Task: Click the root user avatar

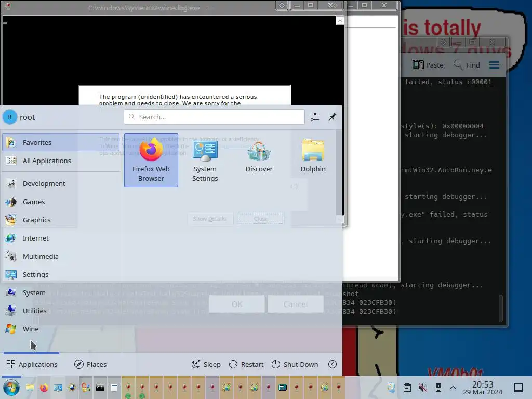Action: (x=10, y=117)
